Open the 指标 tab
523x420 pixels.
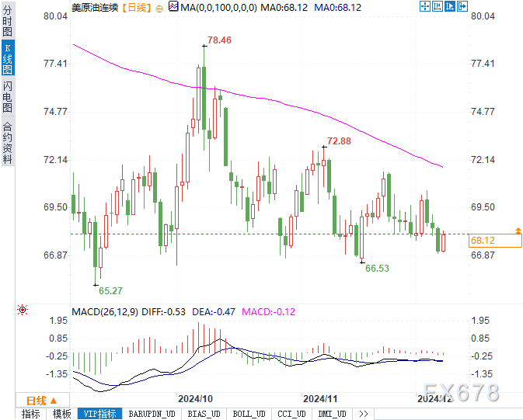pos(30,414)
